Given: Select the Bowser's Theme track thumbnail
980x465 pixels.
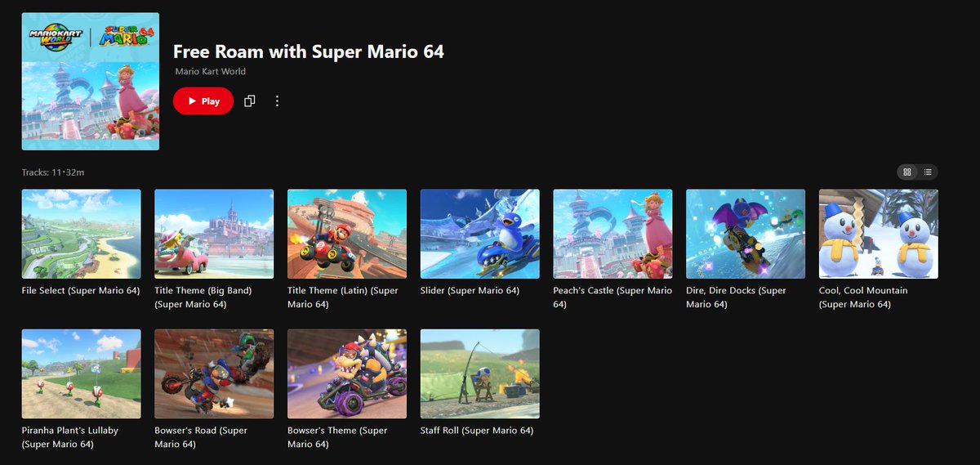Looking at the screenshot, I should [x=347, y=373].
